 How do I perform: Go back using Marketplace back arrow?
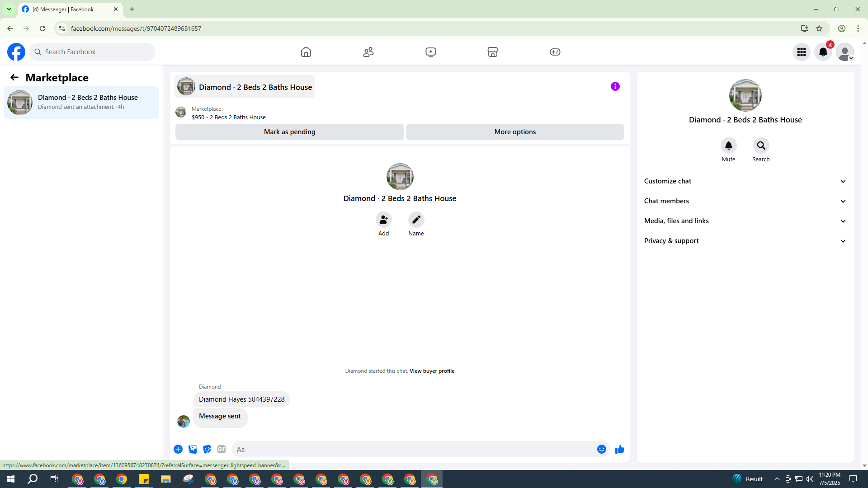tap(14, 78)
